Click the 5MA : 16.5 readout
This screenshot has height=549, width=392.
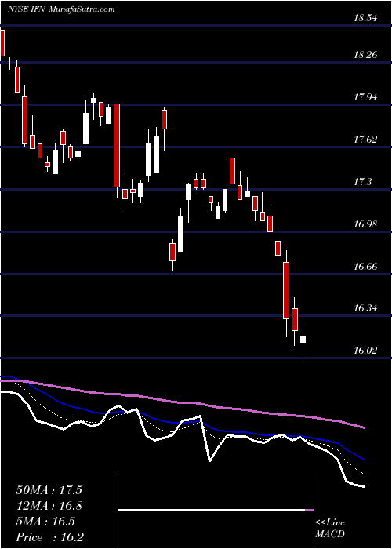[x=45, y=522]
